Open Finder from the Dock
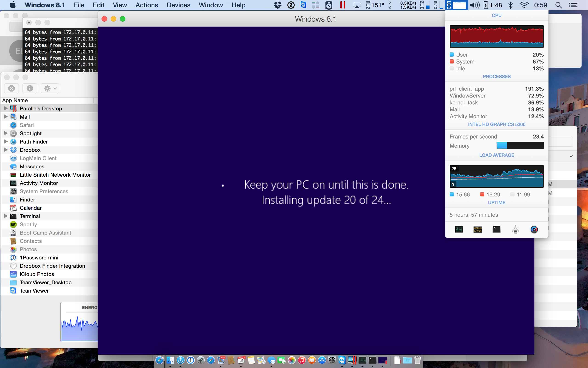Image resolution: width=588 pixels, height=368 pixels. click(x=170, y=360)
